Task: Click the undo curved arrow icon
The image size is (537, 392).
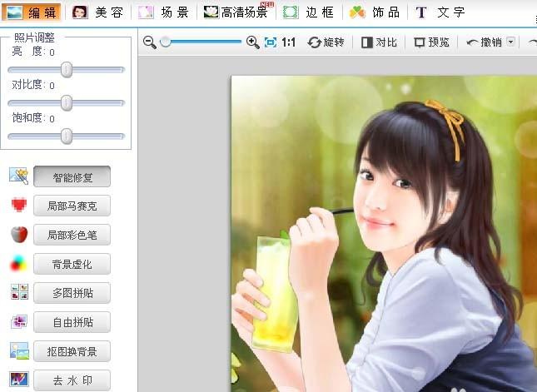Action: click(x=472, y=42)
